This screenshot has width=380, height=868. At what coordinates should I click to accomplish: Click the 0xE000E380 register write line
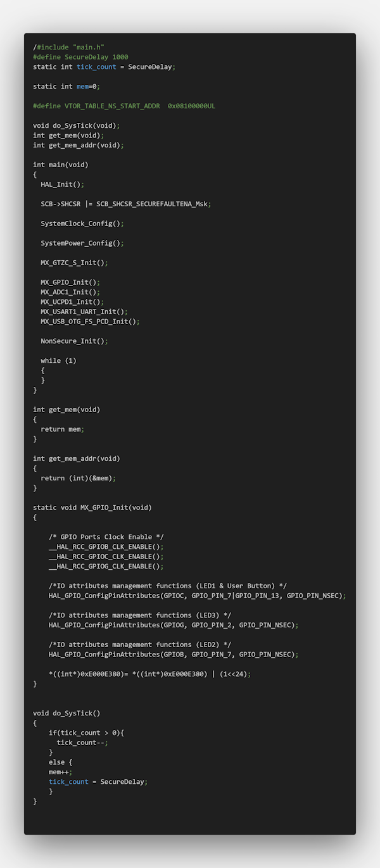point(149,674)
